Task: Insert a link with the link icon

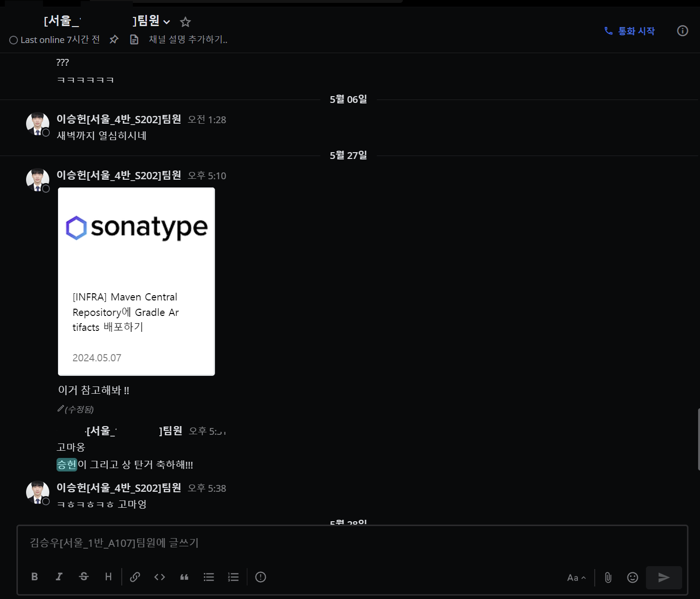Action: click(135, 577)
